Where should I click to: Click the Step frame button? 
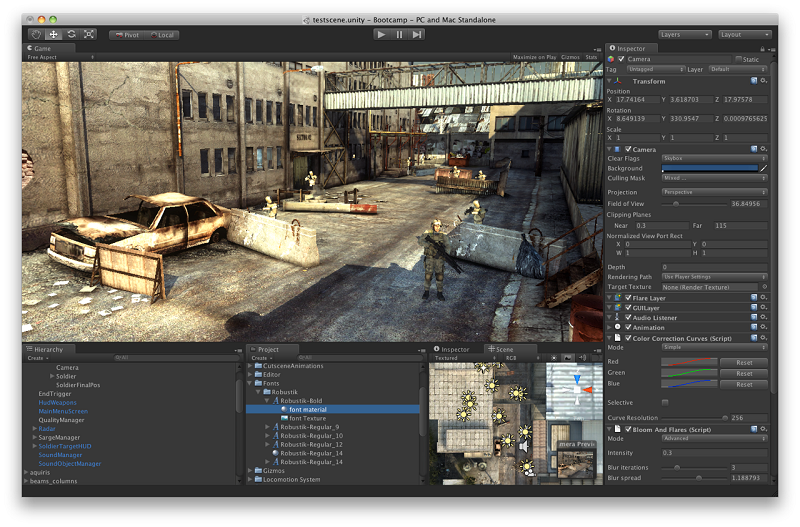click(417, 34)
